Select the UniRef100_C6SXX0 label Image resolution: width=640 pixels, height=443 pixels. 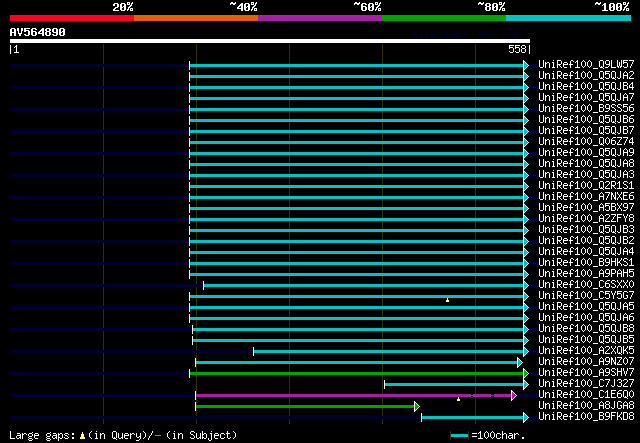[586, 284]
